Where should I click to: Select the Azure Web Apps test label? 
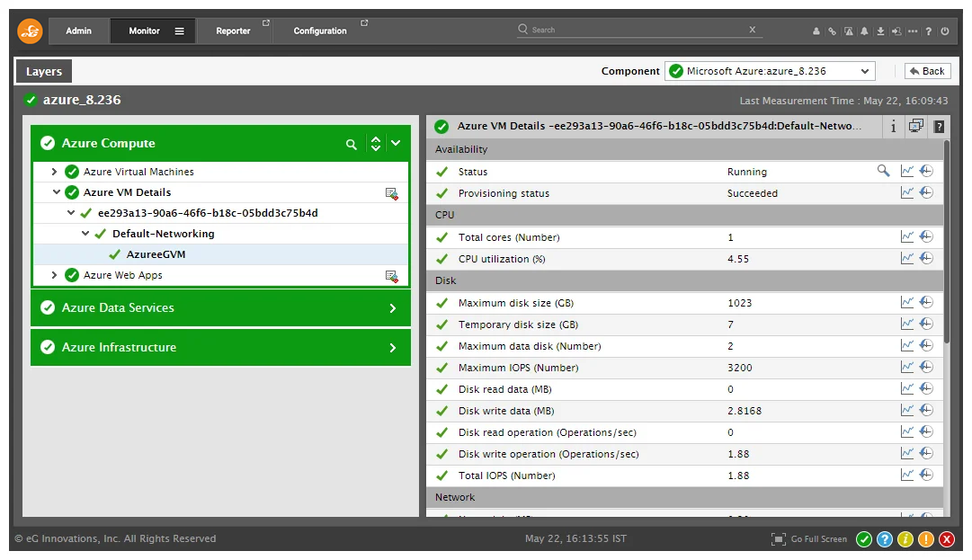[x=123, y=275]
